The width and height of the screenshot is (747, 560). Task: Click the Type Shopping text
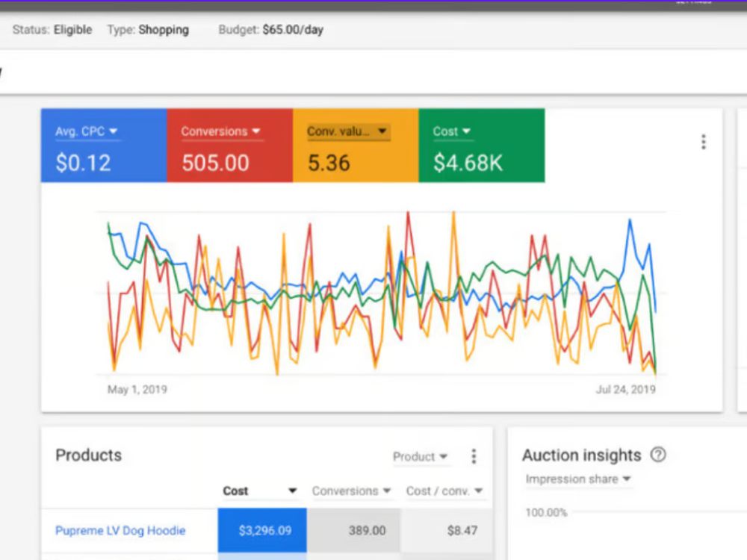tap(148, 30)
